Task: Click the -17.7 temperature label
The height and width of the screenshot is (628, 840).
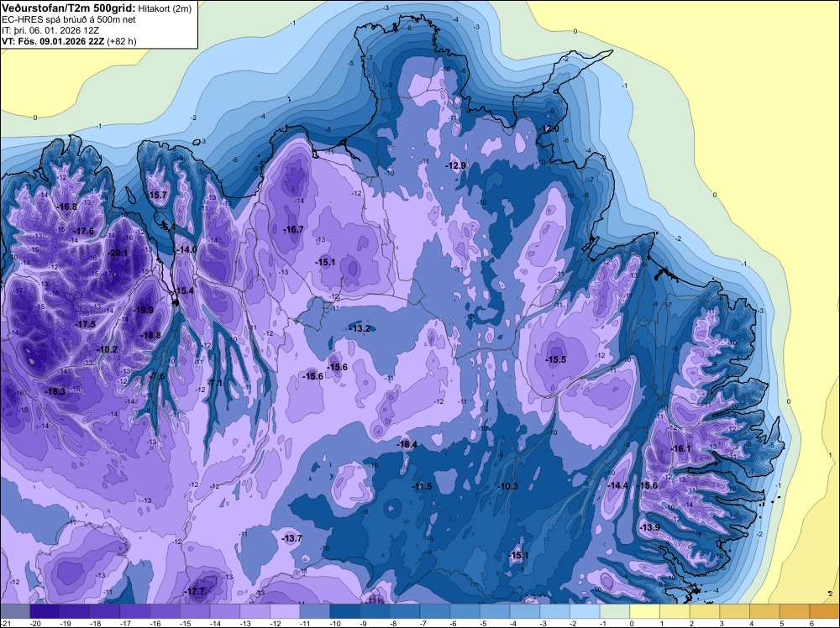Action: [x=195, y=592]
